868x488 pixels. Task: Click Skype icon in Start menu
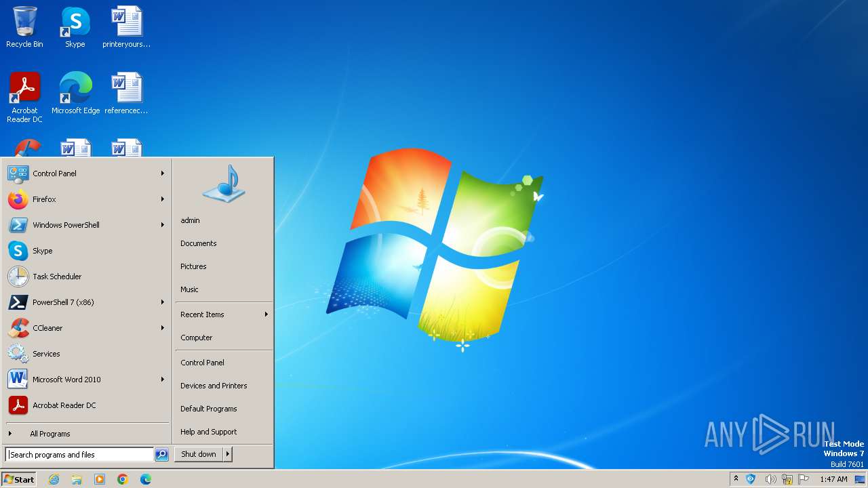(18, 251)
